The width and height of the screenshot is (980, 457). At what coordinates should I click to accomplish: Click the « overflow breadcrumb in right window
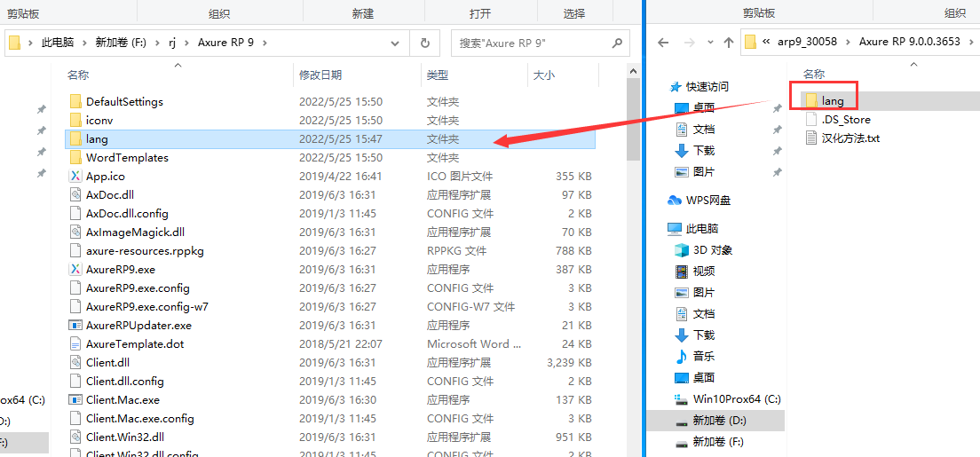(x=766, y=43)
